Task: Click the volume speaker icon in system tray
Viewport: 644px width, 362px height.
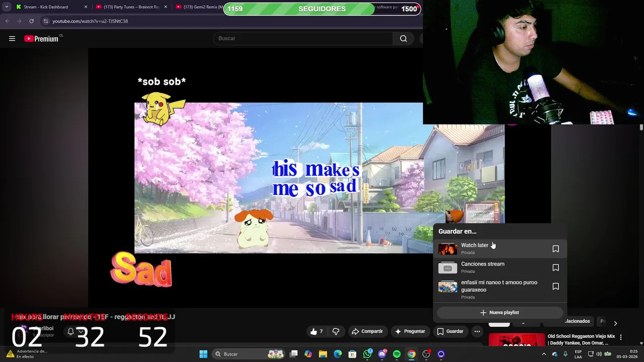Action: pyautogui.click(x=599, y=354)
